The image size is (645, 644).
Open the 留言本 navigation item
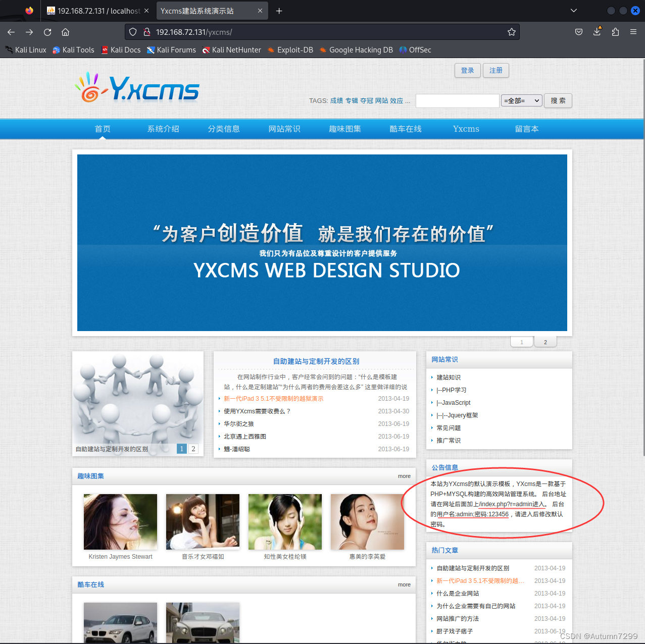[x=527, y=129]
